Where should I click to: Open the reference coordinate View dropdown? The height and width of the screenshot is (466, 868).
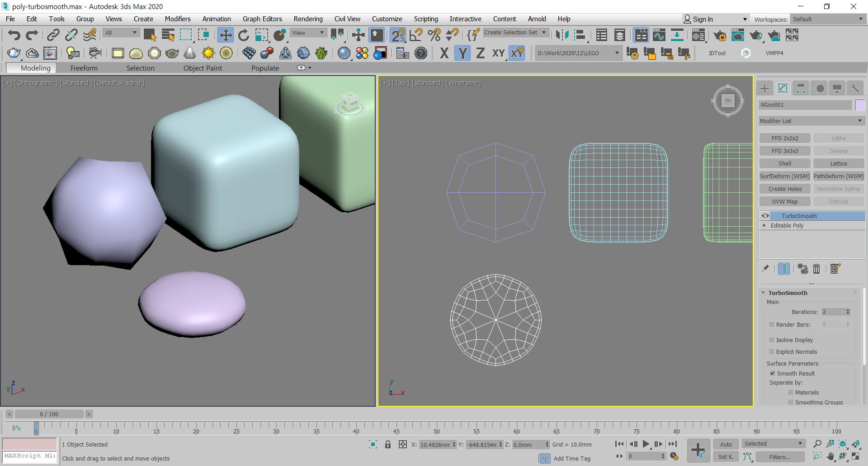[x=308, y=33]
